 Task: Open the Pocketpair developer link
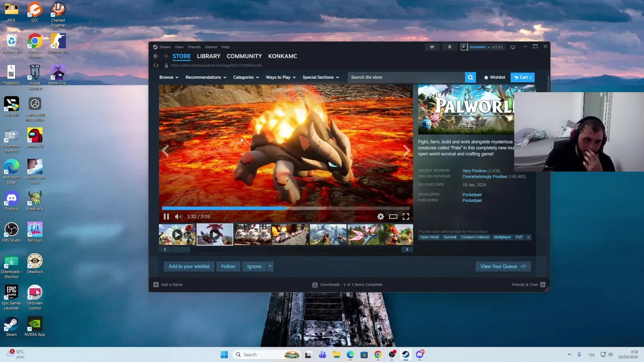tap(472, 195)
